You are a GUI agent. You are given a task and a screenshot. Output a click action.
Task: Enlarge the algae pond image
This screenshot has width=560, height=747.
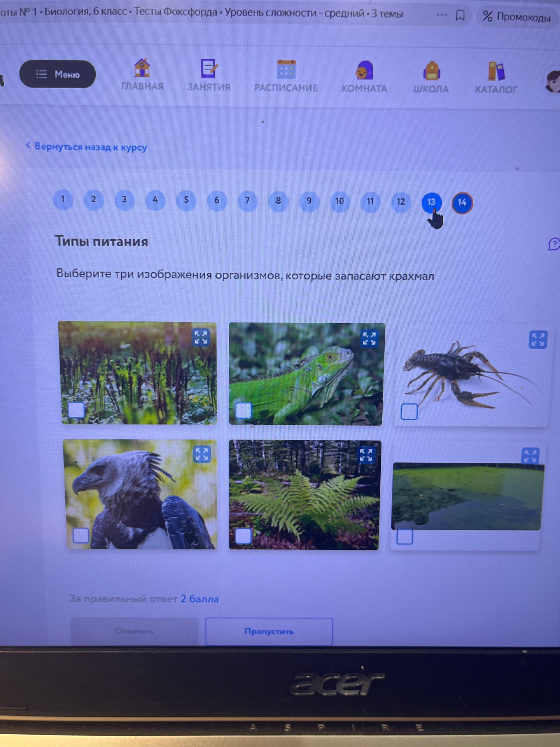[530, 456]
